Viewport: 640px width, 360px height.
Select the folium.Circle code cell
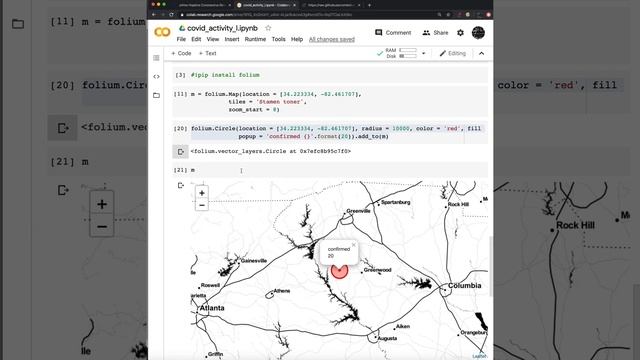pos(330,133)
